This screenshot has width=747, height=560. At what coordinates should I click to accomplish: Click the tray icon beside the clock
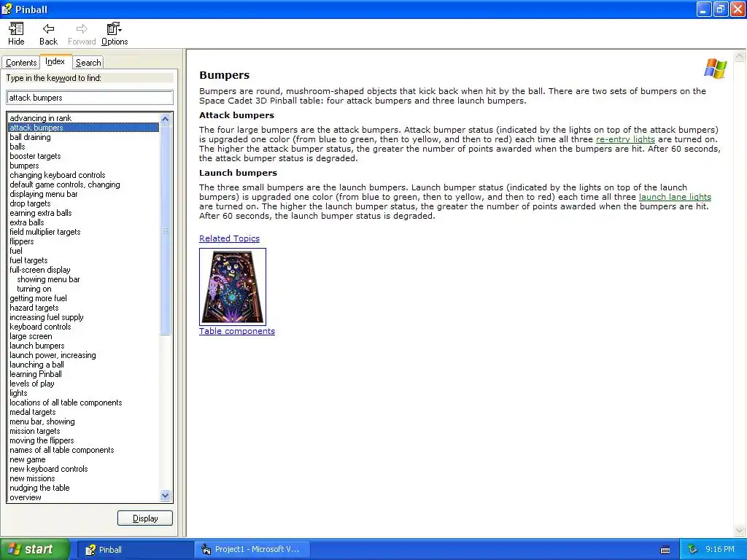692,550
